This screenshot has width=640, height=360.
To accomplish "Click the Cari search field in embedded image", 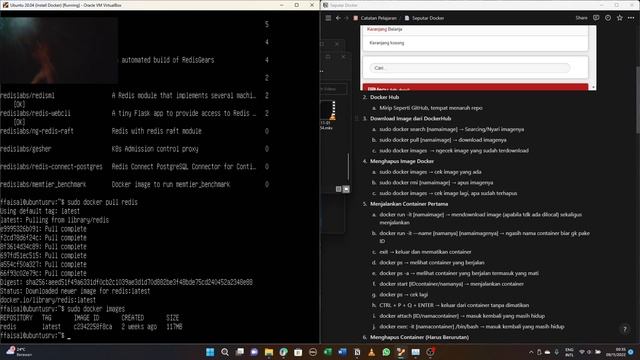I will coord(469,68).
